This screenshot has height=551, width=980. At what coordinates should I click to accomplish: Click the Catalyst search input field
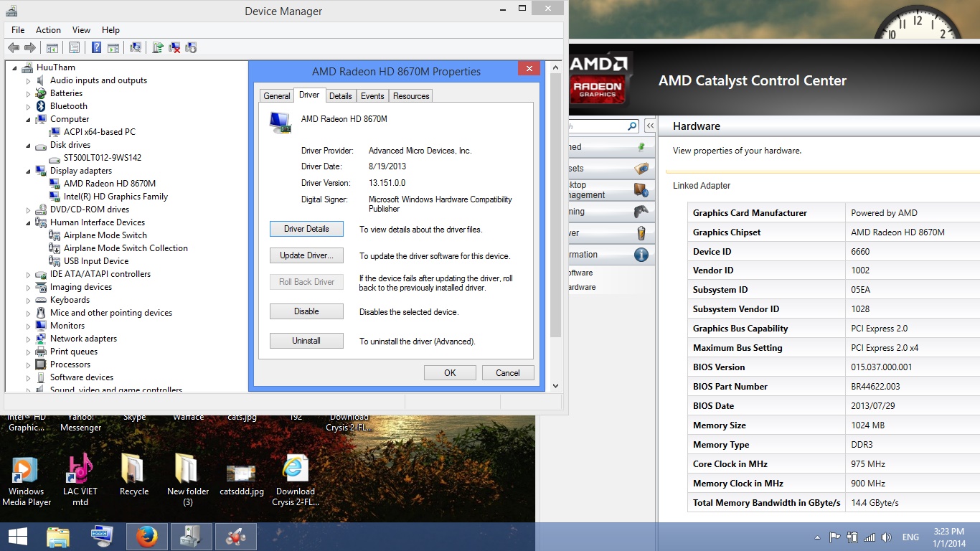[597, 126]
